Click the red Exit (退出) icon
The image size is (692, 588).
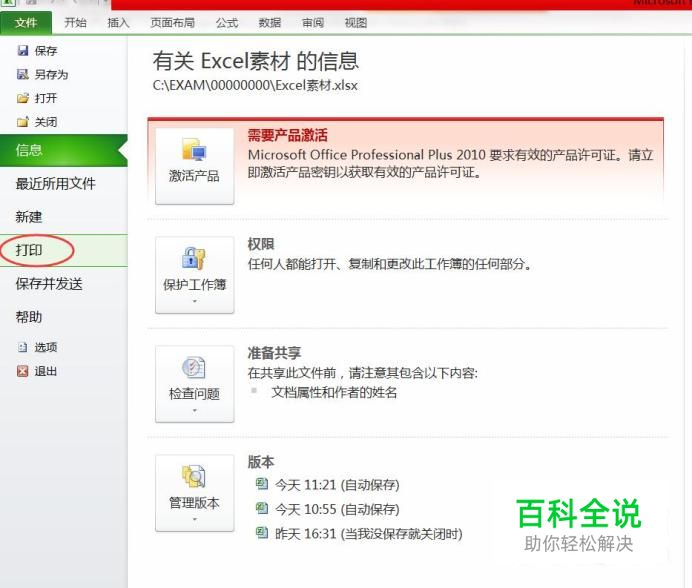click(23, 371)
